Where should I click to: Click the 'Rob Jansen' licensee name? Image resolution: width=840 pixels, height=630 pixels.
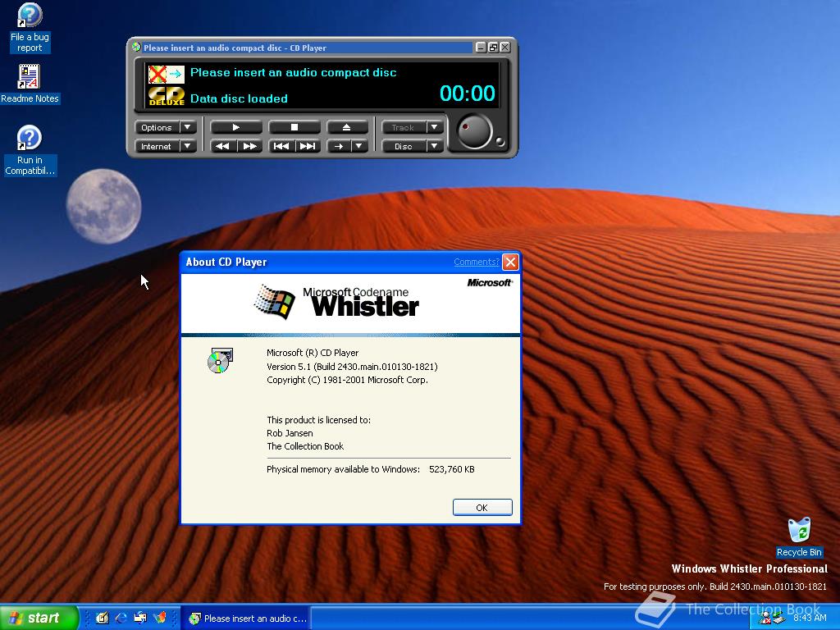point(290,433)
